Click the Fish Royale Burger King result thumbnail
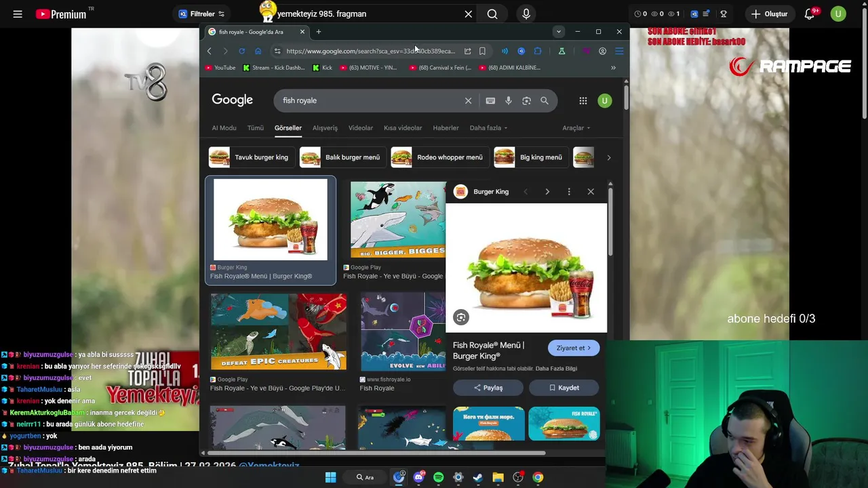 [x=271, y=220]
